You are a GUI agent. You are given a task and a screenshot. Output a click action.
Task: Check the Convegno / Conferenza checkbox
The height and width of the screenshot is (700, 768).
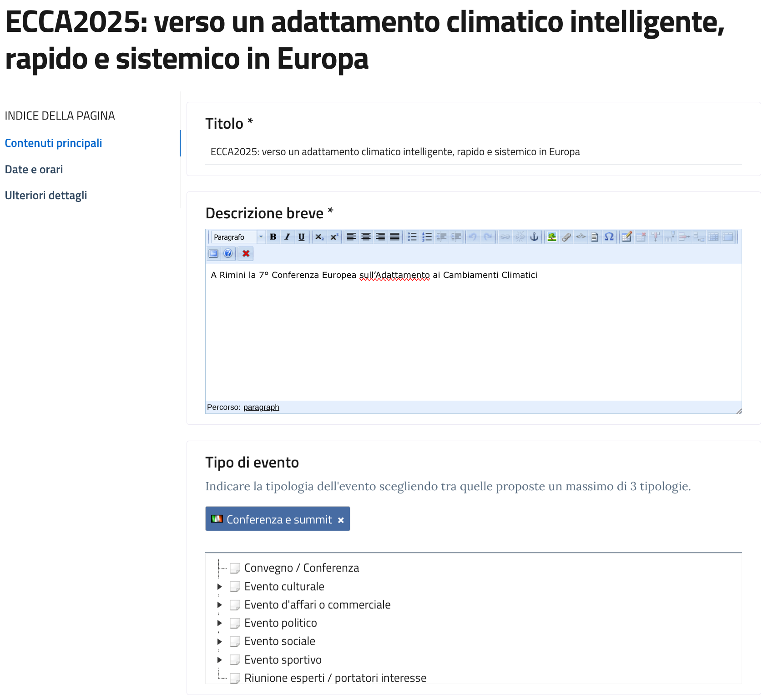(235, 568)
